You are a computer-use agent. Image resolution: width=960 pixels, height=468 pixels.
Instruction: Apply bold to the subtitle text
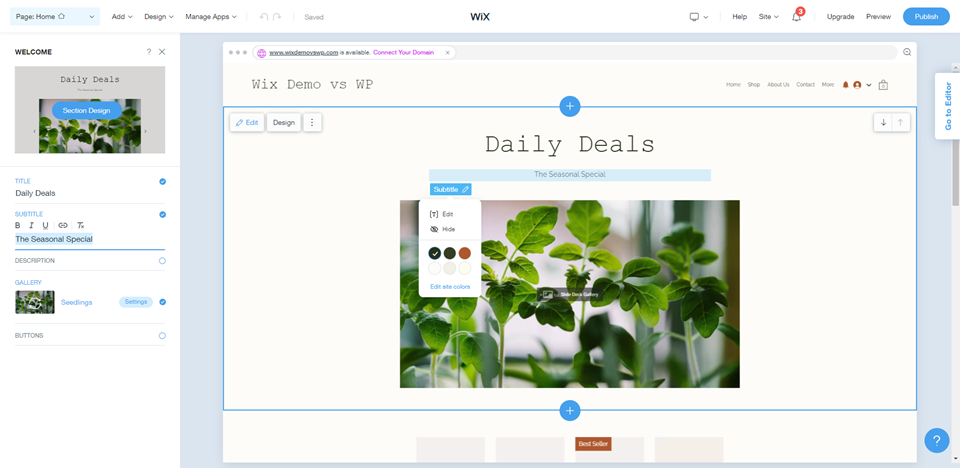(18, 225)
